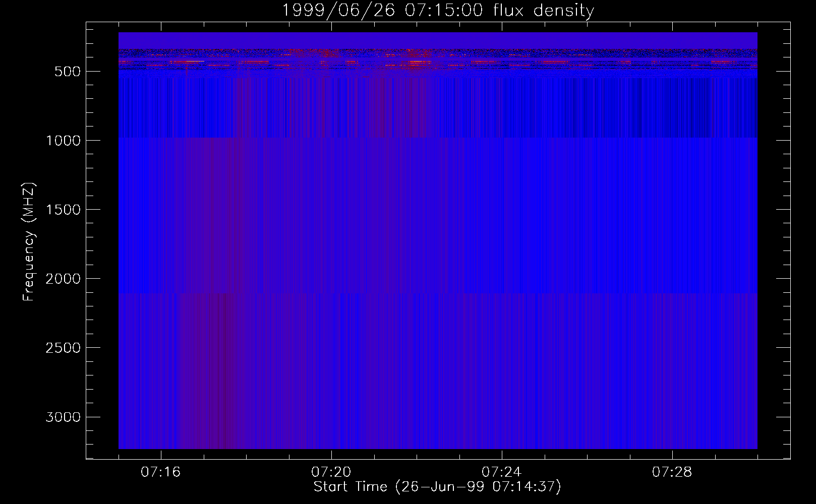Select the 1000 frequency axis label
This screenshot has width=816, height=504.
pos(63,141)
